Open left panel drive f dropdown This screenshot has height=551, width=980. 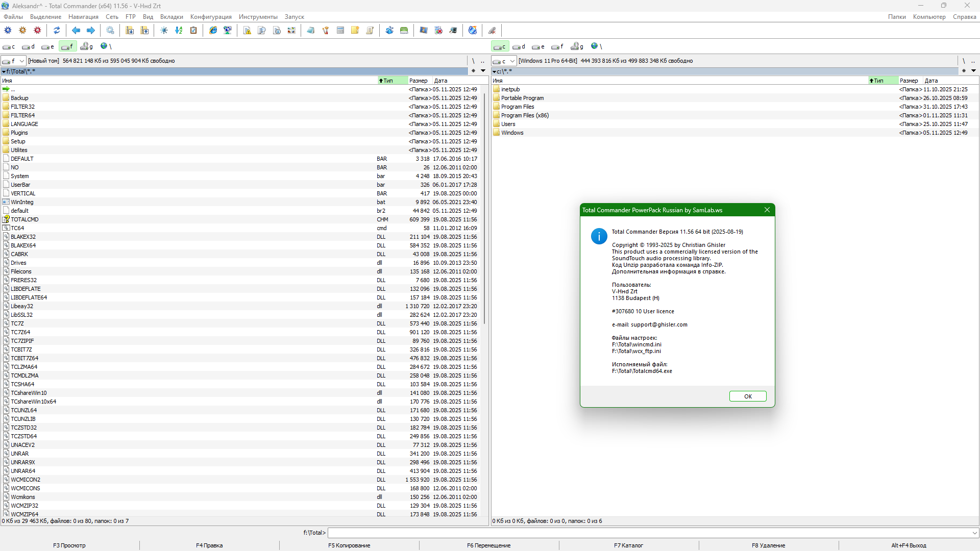point(21,61)
